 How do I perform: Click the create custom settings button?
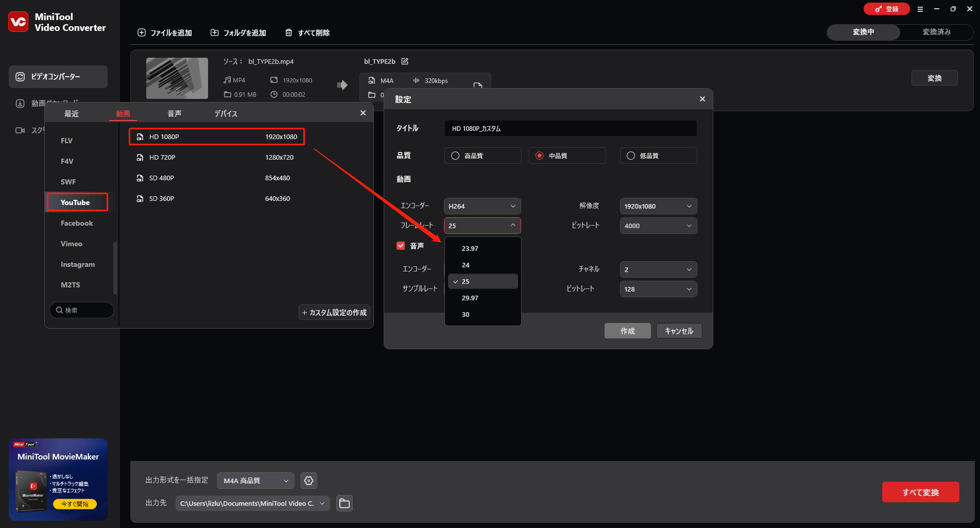[x=335, y=312]
